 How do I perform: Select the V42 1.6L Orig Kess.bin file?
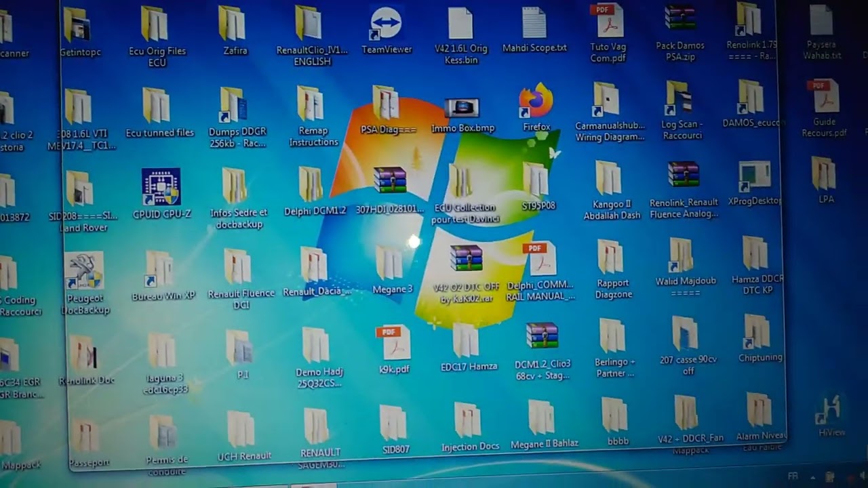tap(460, 23)
